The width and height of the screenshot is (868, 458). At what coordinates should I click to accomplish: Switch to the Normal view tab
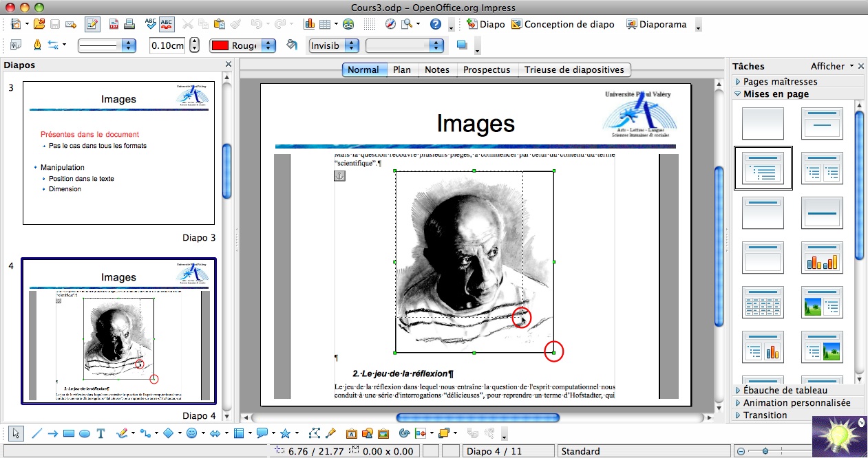coord(363,69)
